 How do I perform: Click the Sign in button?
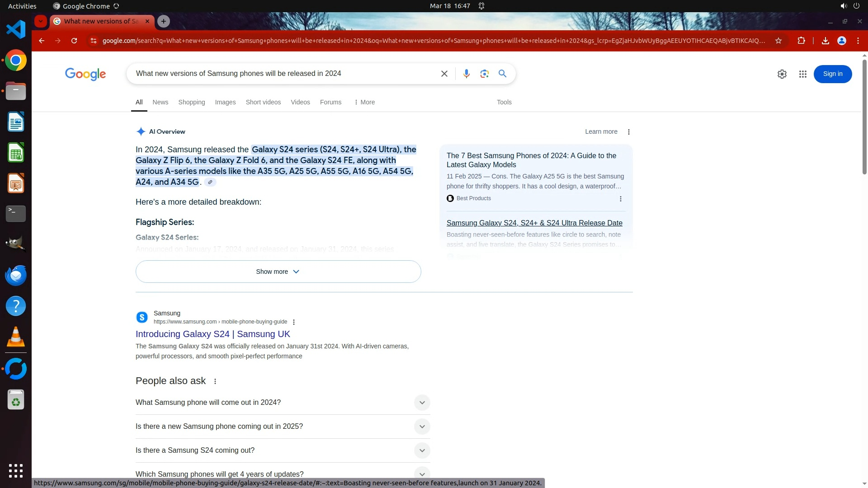832,74
